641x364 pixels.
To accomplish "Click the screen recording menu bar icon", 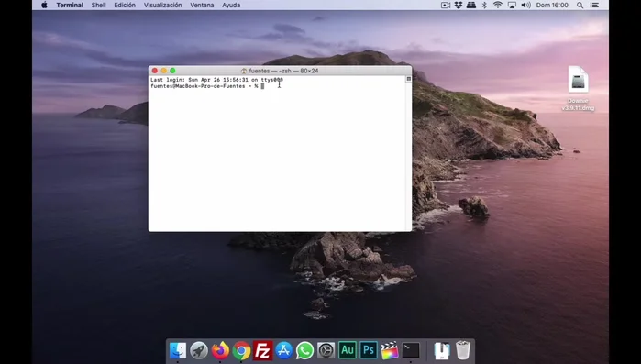I will coord(446,5).
